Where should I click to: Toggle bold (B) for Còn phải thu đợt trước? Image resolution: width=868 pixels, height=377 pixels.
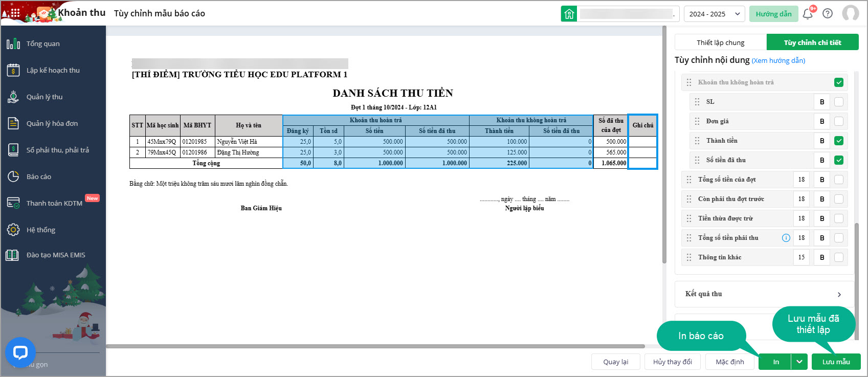pos(822,199)
